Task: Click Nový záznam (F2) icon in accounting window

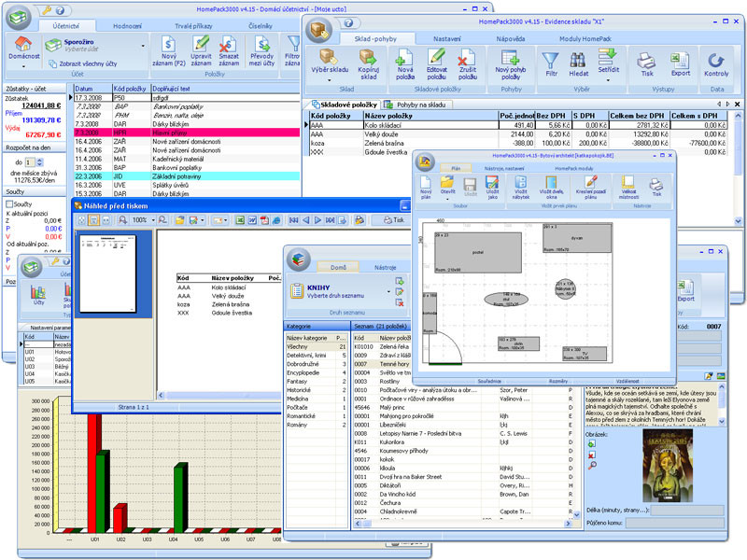Action: tap(168, 45)
